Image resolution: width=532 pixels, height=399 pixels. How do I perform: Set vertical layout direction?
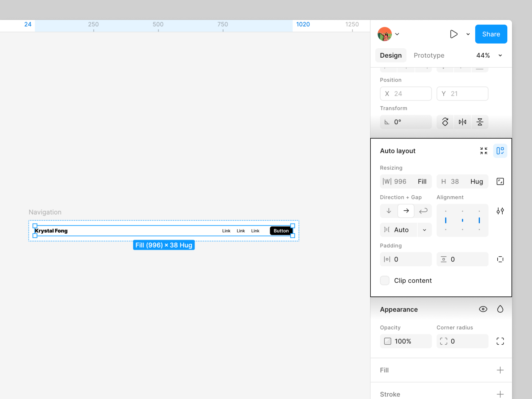point(389,211)
